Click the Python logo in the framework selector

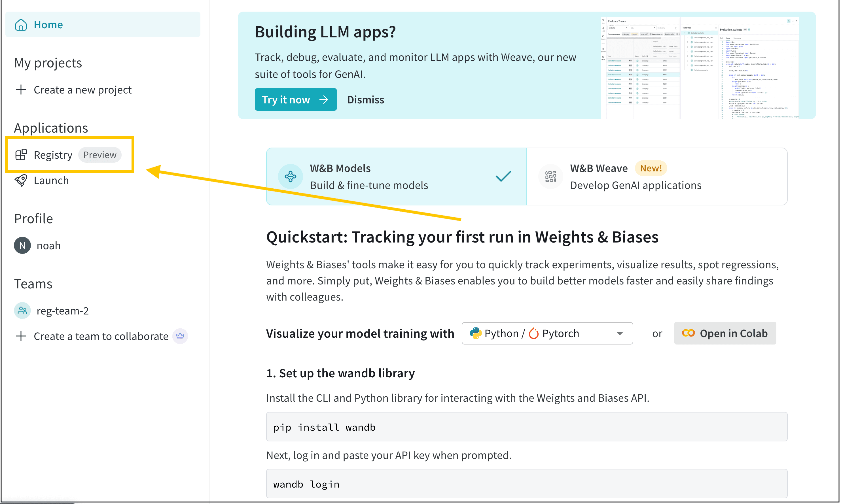(x=475, y=333)
